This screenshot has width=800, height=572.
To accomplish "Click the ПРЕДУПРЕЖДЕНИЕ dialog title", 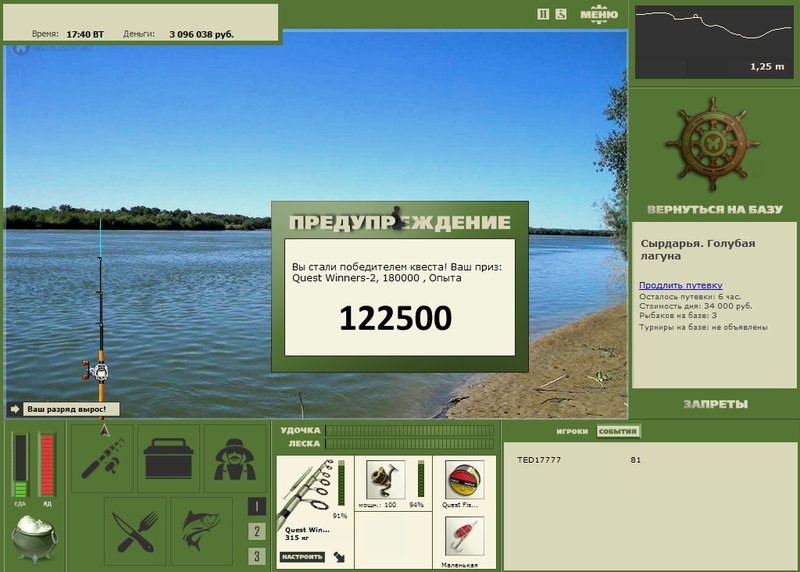I will pyautogui.click(x=399, y=222).
